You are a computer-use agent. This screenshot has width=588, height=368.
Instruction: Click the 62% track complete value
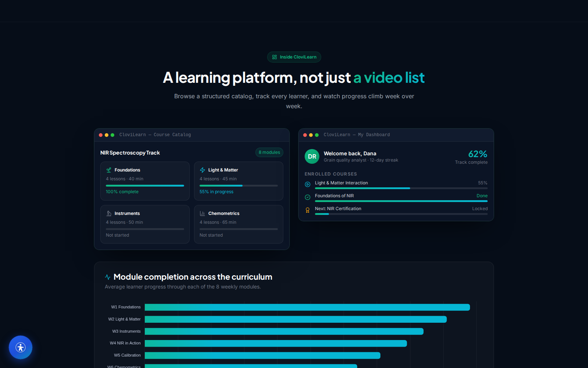point(478,154)
